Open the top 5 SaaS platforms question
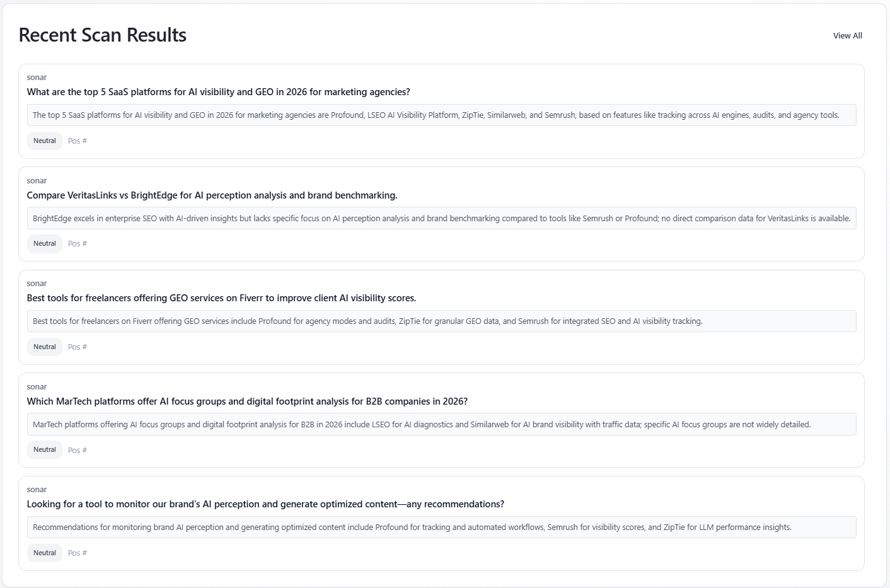The width and height of the screenshot is (890, 588). point(218,92)
